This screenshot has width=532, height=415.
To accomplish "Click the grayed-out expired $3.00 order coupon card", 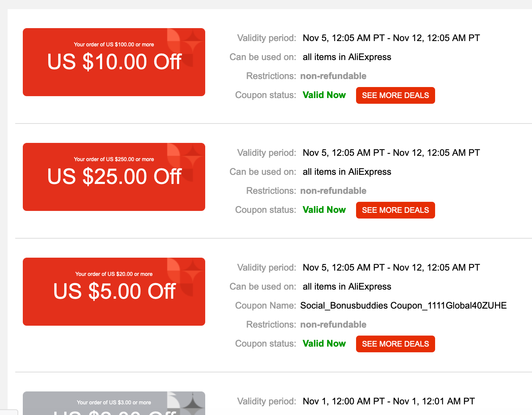I will (x=114, y=403).
